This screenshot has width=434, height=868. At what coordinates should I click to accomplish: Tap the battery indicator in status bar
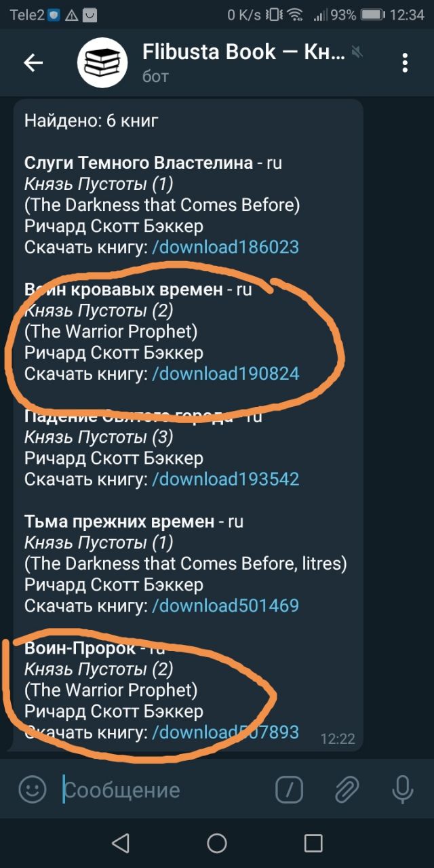(373, 15)
